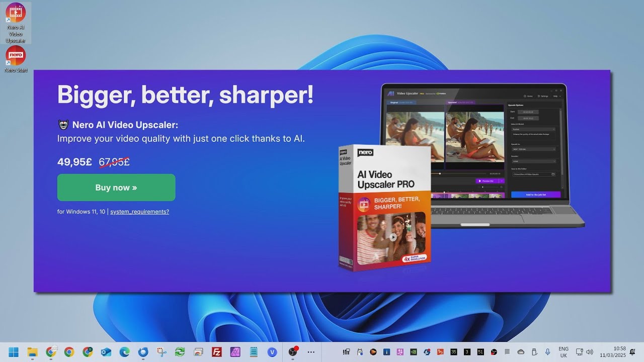Open the Help menu in Video Upscaler

(x=555, y=96)
